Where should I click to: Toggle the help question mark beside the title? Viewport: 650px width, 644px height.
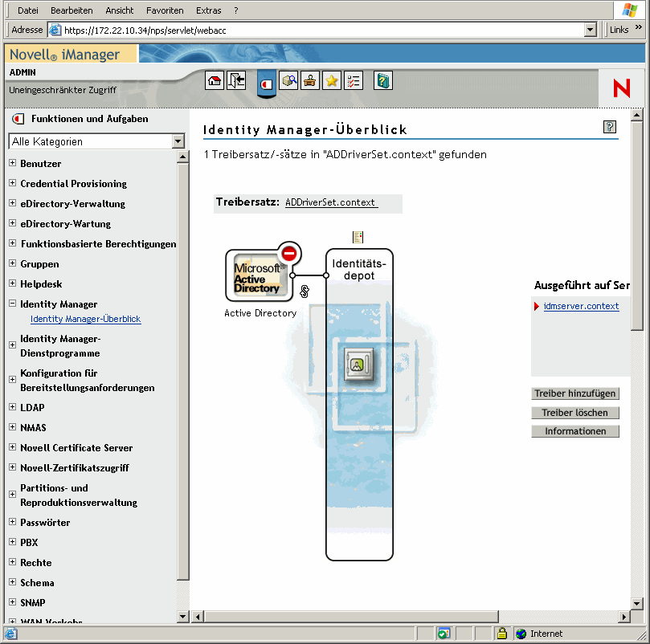609,126
